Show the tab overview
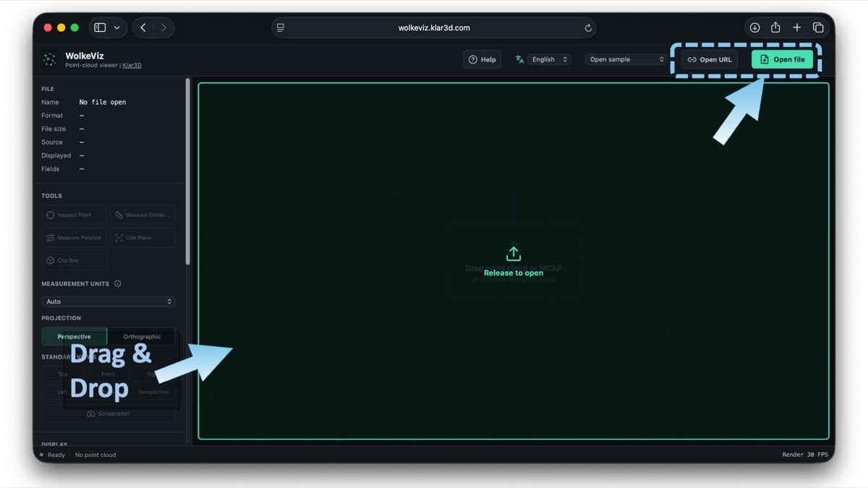Viewport: 868px width, 488px height. 818,27
